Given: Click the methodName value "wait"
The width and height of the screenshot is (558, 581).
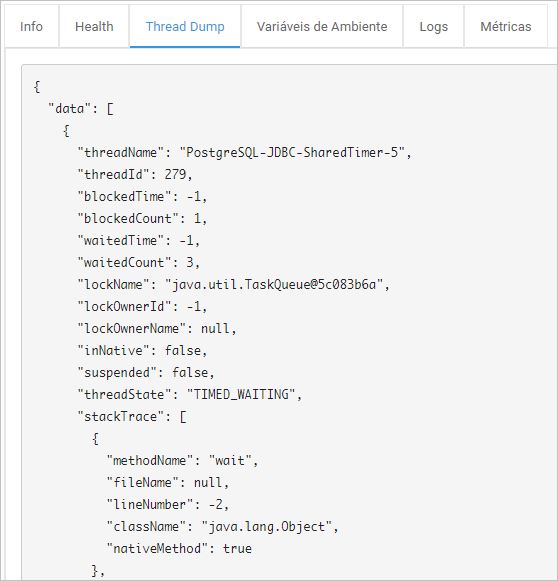Looking at the screenshot, I should click(230, 461).
